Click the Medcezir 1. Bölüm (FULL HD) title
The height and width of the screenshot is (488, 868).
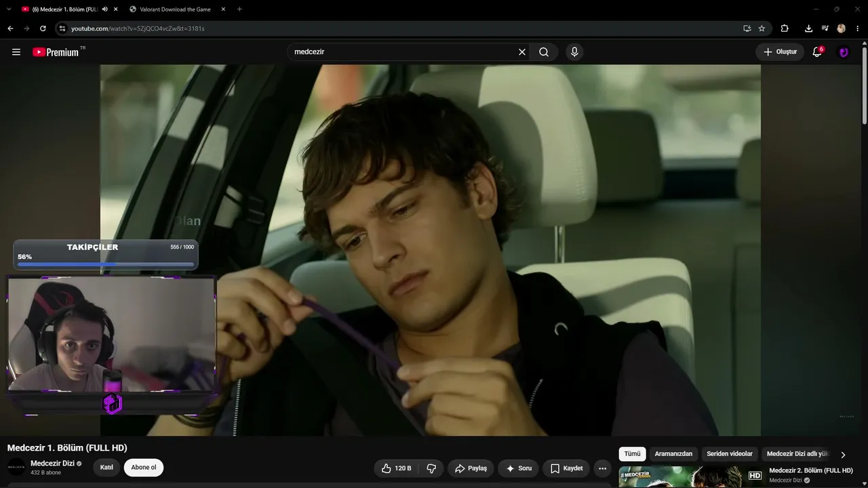point(67,448)
